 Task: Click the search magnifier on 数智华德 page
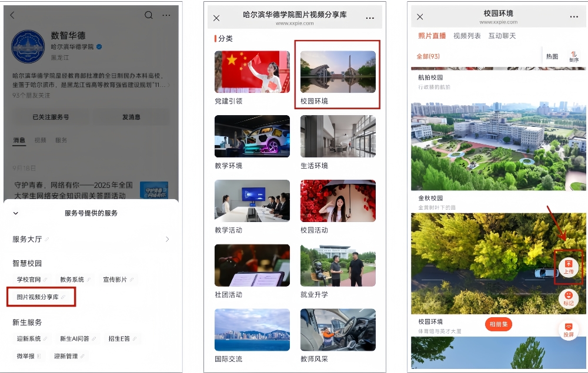coord(149,15)
